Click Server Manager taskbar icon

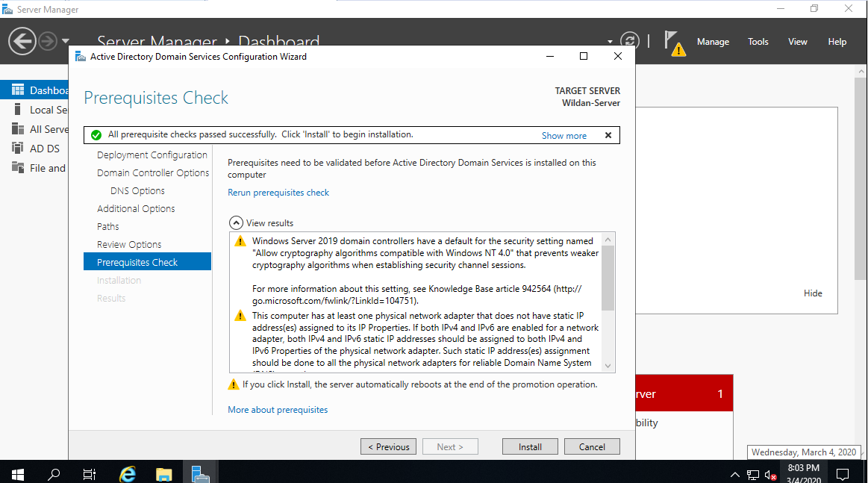pyautogui.click(x=200, y=474)
